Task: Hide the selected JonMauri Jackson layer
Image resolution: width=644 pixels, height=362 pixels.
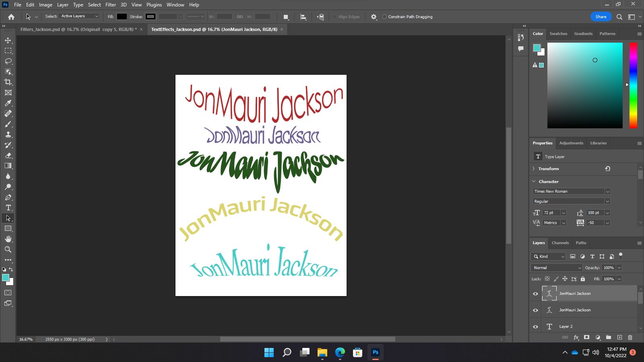Action: pos(535,294)
